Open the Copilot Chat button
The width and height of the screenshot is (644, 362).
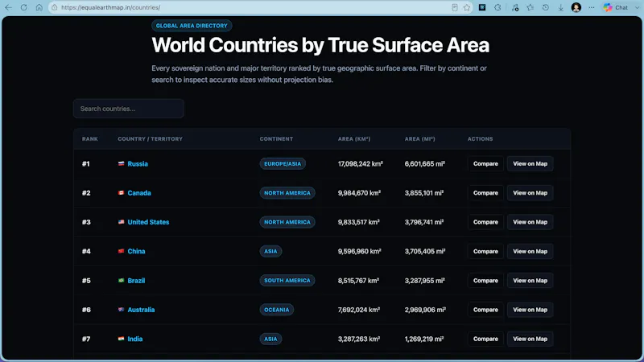click(616, 7)
